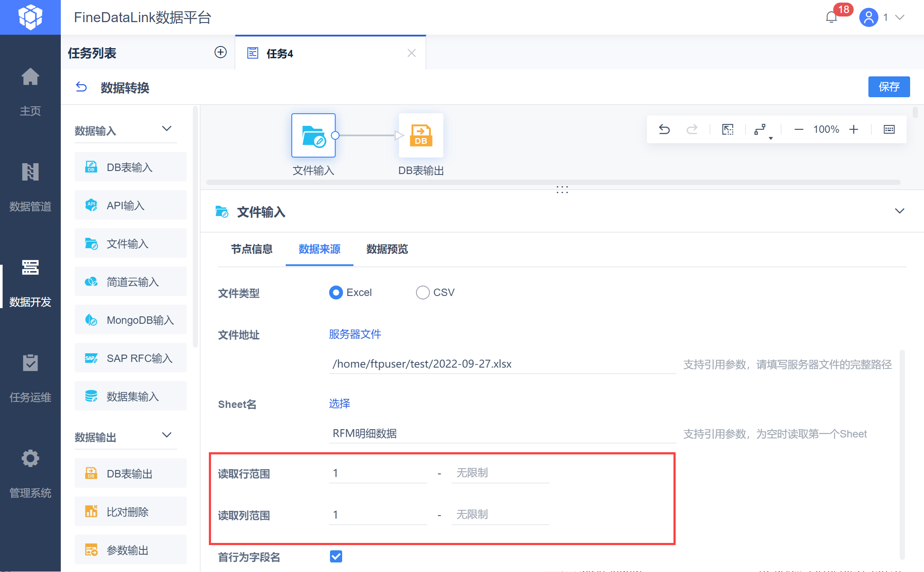Screen dimensions: 924x572
Task: Toggle the 首行为字段名 checkbox
Action: pos(336,556)
